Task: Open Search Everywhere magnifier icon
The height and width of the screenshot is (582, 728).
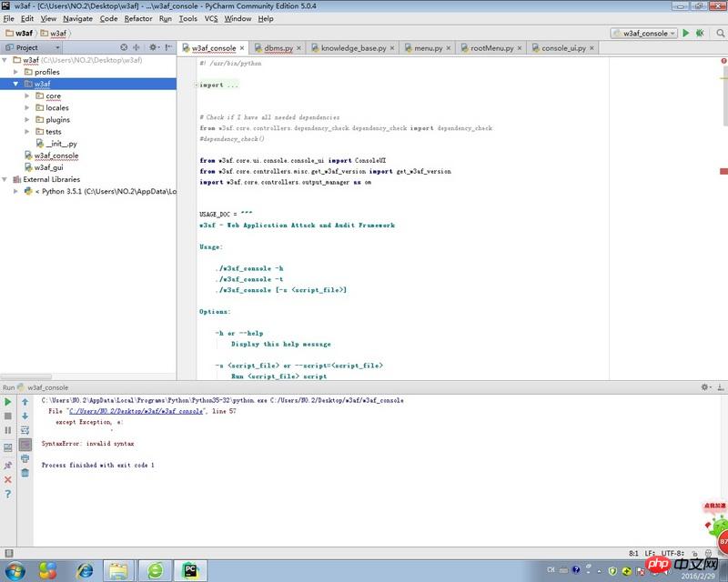Action: pyautogui.click(x=721, y=33)
